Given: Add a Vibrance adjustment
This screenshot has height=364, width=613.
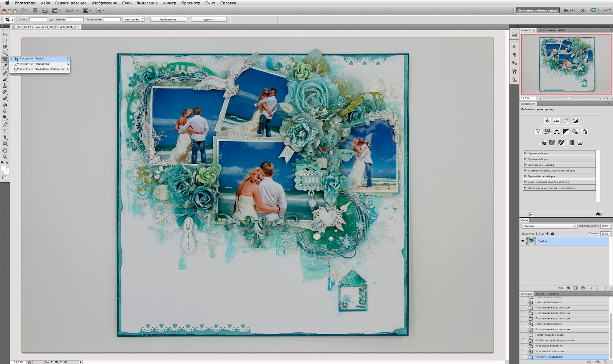Looking at the screenshot, I should coord(538,132).
